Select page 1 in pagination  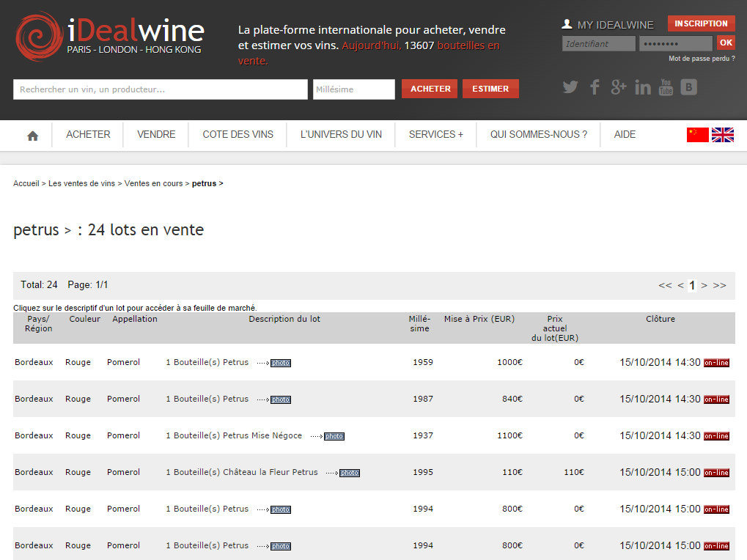692,286
